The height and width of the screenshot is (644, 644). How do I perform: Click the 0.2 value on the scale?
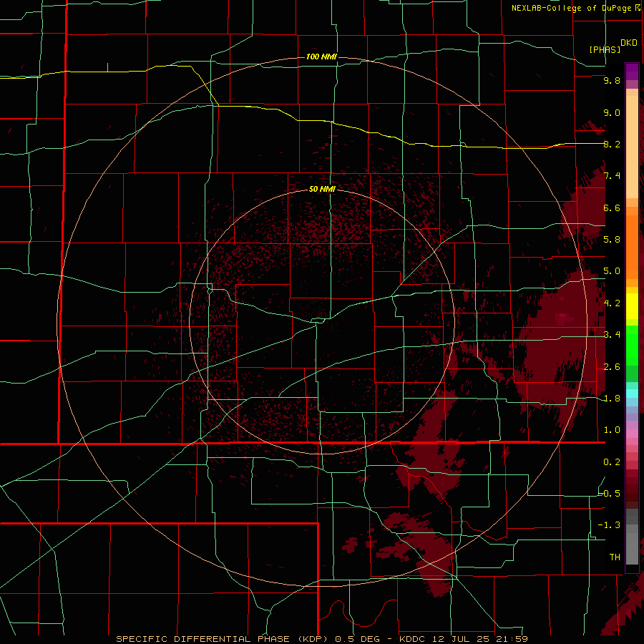(612, 462)
